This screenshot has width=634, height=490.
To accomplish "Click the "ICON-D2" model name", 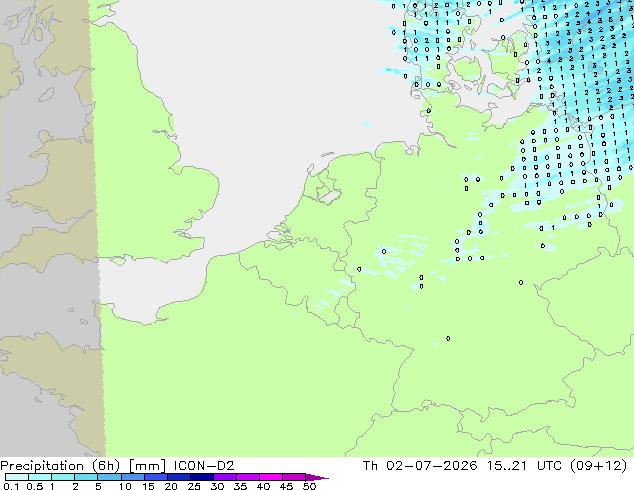I will click(x=204, y=466).
